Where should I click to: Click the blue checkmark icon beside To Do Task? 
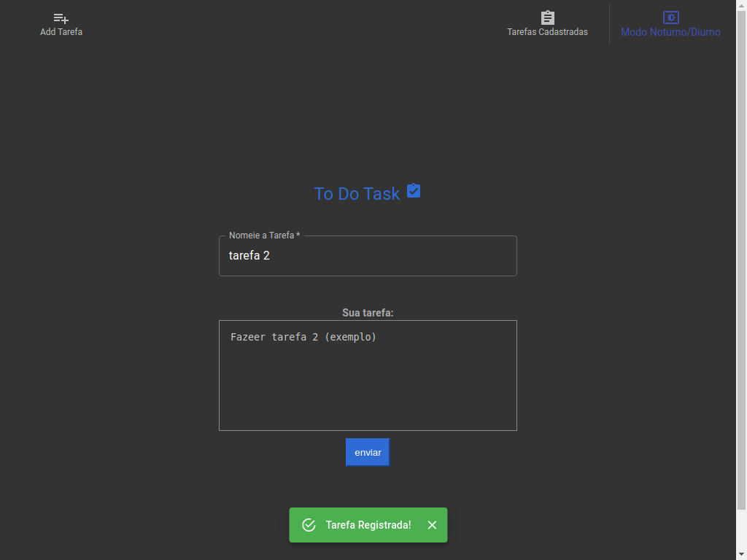click(414, 190)
